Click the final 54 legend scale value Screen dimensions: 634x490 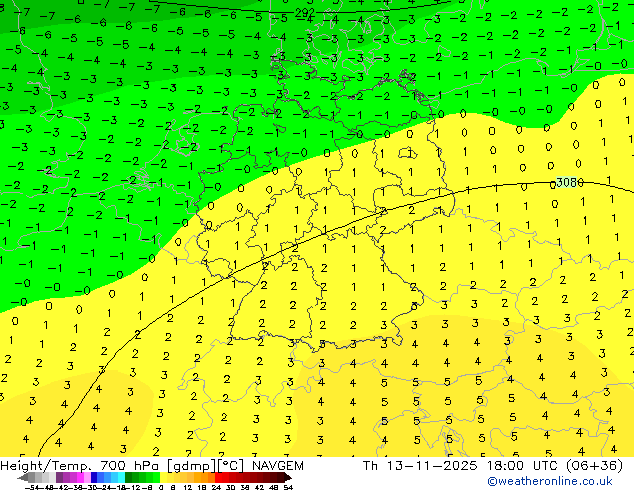pos(287,487)
